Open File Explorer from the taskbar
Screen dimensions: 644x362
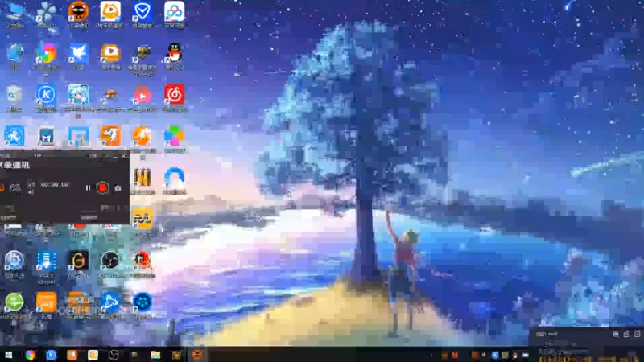pos(155,355)
